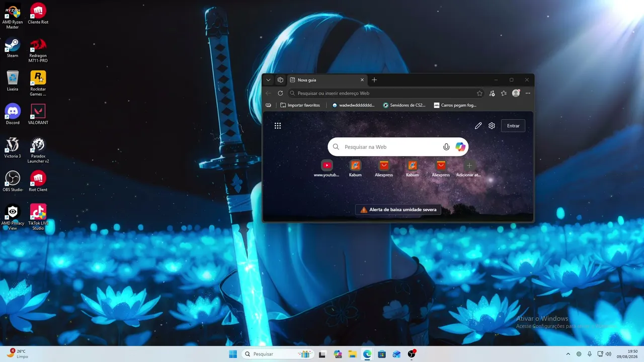Click the Victoria 3 desktop icon
644x362 pixels.
tap(13, 148)
